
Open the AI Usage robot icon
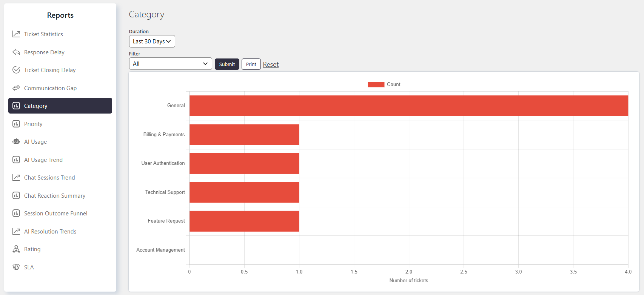16,141
